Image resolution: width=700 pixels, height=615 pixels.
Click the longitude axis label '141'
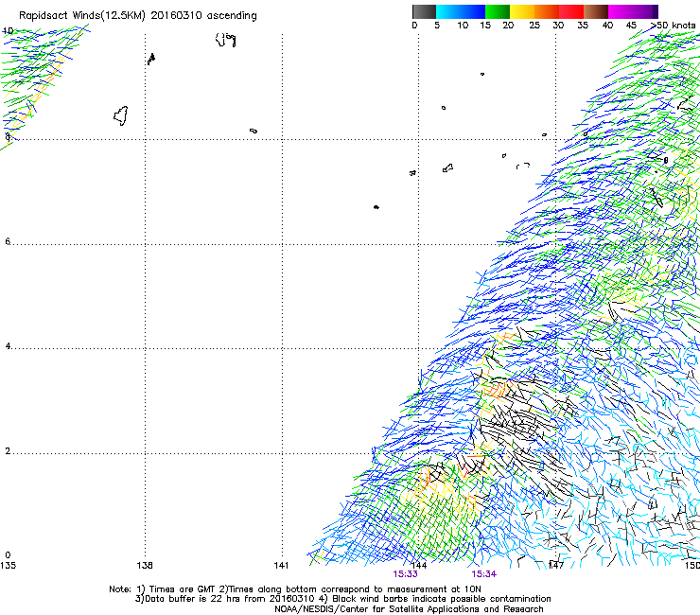(x=281, y=566)
